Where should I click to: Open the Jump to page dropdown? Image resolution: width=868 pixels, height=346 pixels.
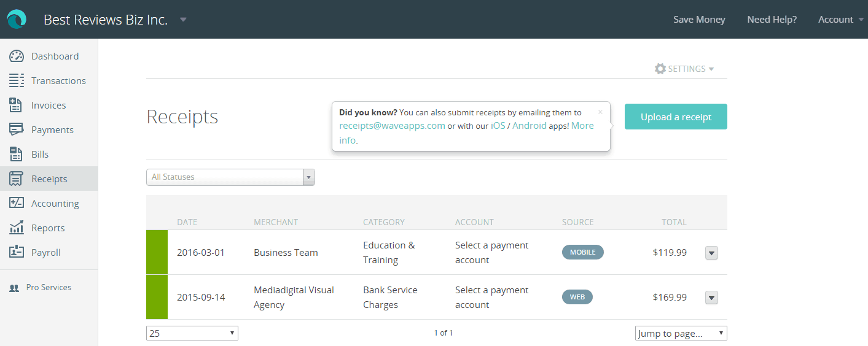(681, 333)
